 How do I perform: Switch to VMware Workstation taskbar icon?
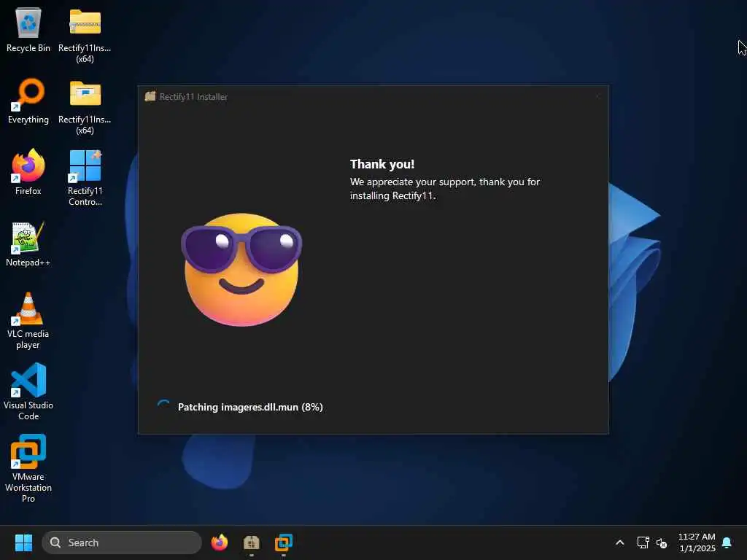pos(284,542)
